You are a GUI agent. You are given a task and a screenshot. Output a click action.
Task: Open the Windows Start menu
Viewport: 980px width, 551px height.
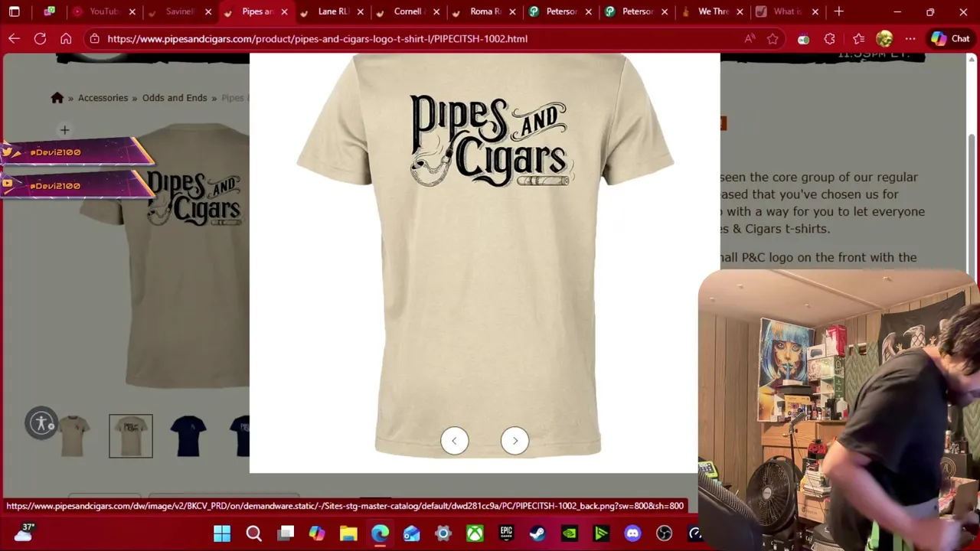pyautogui.click(x=222, y=533)
